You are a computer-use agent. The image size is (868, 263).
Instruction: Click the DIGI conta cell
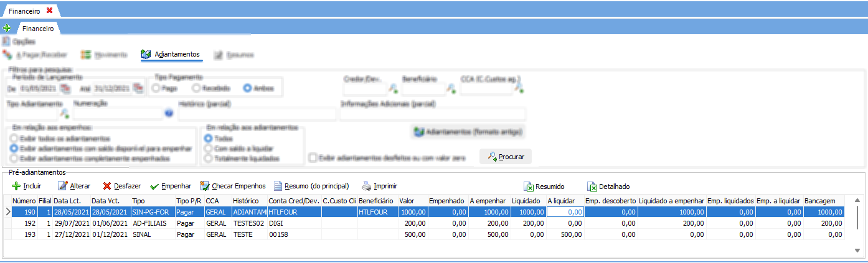(294, 223)
